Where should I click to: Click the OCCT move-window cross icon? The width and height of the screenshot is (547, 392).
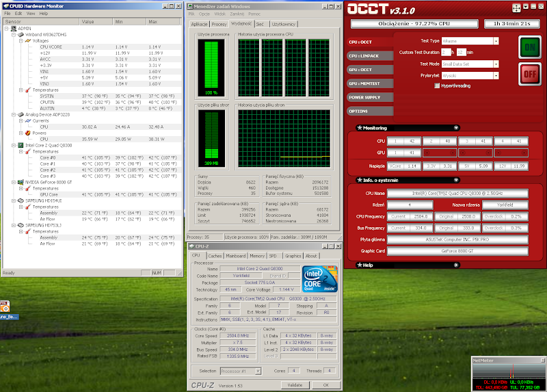[x=516, y=8]
